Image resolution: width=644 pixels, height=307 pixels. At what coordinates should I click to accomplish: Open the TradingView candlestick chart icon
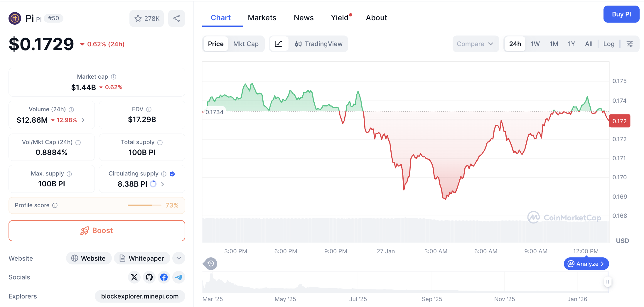tap(298, 44)
